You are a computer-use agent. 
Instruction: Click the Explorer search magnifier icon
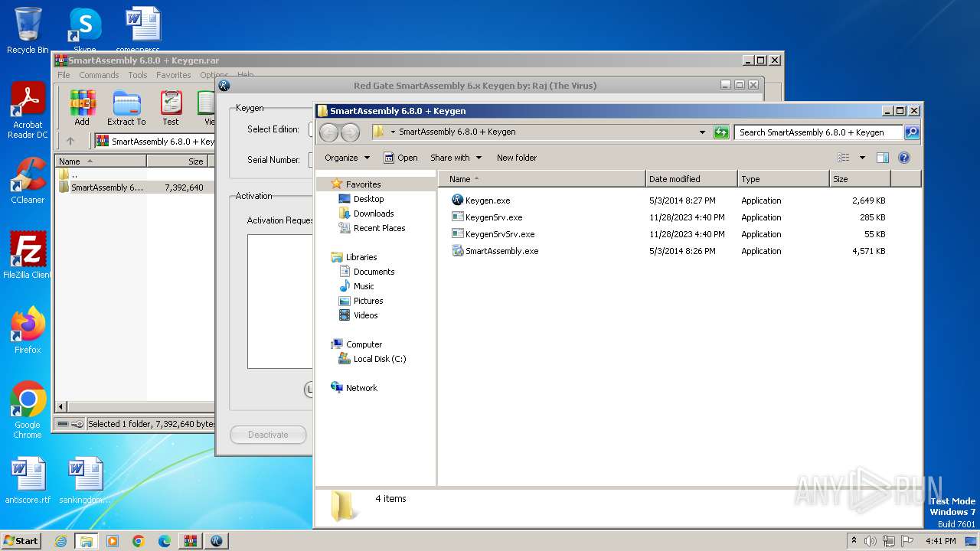coord(911,132)
